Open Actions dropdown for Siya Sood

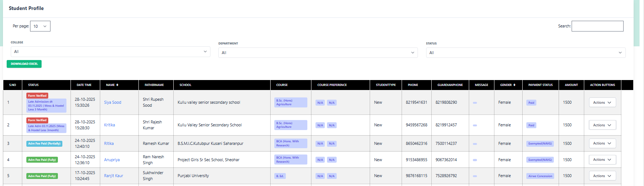coord(602,103)
